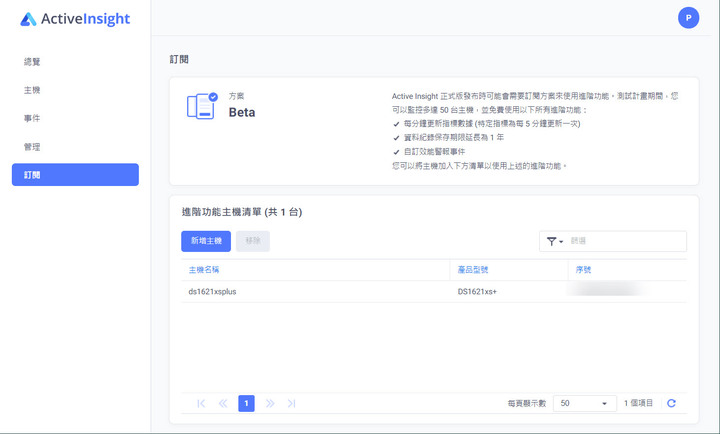The height and width of the screenshot is (434, 720).
Task: Focus the filter search input field
Action: [x=627, y=241]
